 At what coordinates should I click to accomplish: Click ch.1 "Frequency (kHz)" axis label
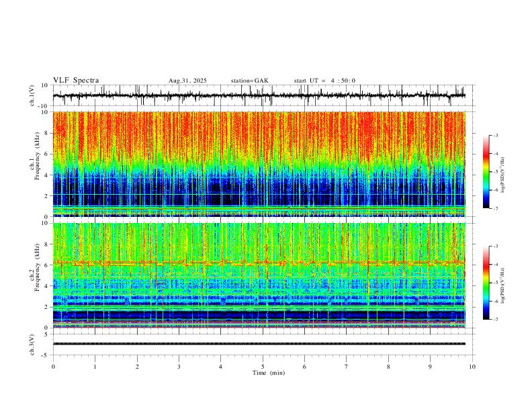pyautogui.click(x=37, y=156)
